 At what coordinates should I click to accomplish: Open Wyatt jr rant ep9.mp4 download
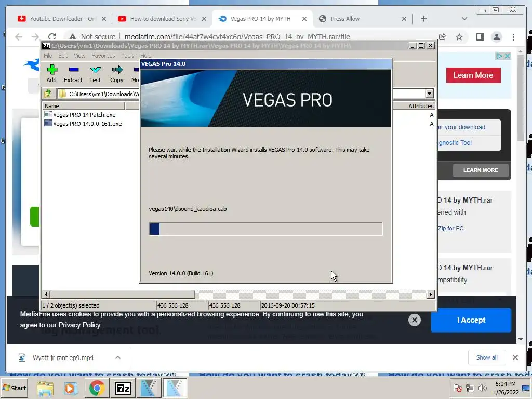pos(63,357)
